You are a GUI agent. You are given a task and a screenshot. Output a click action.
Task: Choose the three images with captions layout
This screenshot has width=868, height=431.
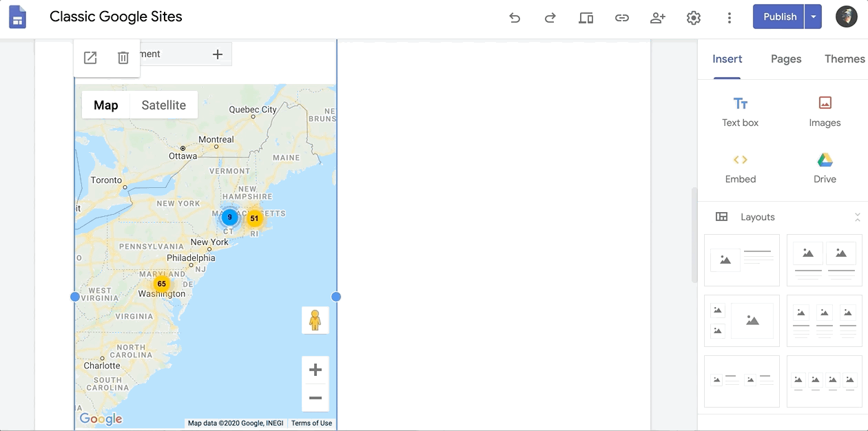(825, 321)
